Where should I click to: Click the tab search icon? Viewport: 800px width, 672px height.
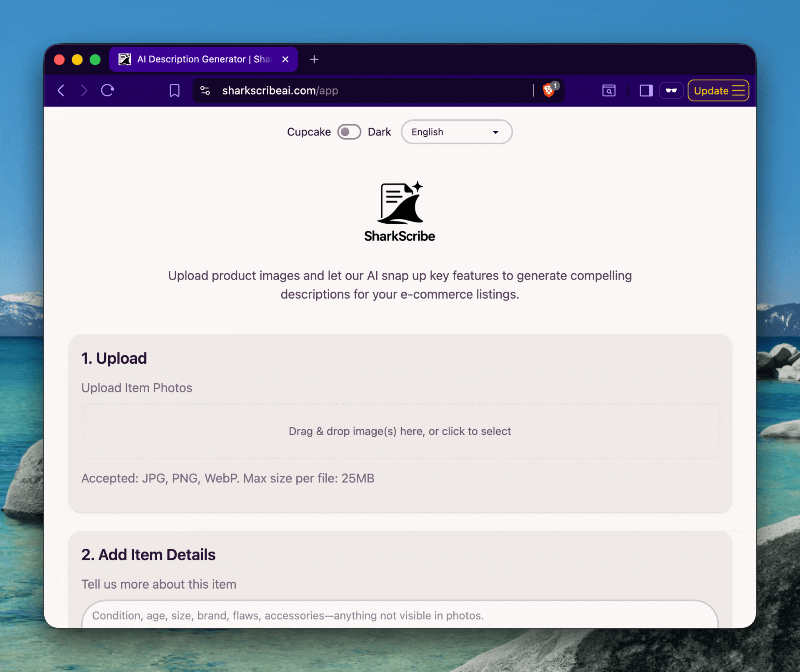point(609,90)
